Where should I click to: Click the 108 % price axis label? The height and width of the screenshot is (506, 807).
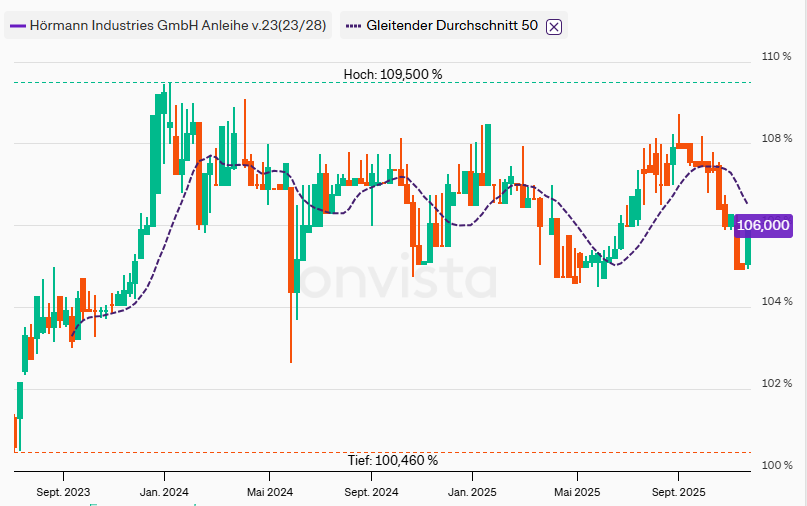pos(776,138)
